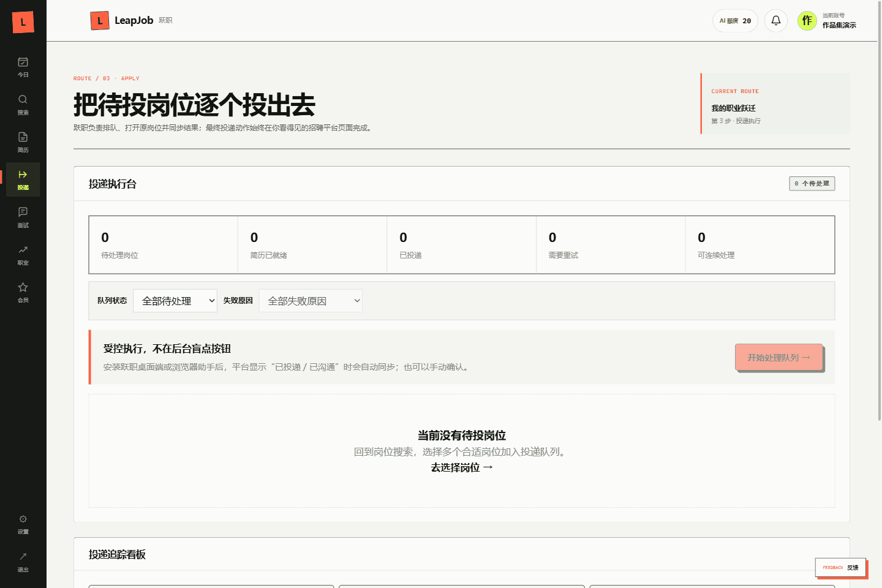Open the 职业 sidebar section
The width and height of the screenshot is (882, 588).
pos(23,255)
